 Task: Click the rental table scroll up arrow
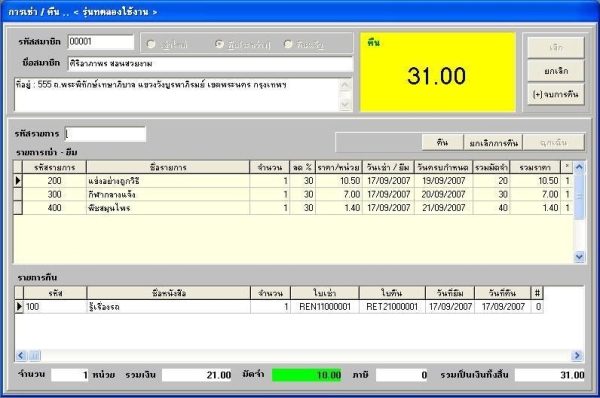[x=579, y=167]
